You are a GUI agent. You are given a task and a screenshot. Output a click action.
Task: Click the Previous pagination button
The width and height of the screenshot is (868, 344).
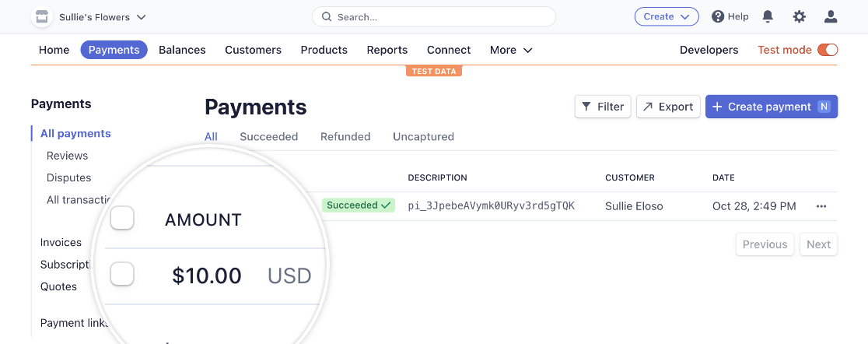[765, 244]
